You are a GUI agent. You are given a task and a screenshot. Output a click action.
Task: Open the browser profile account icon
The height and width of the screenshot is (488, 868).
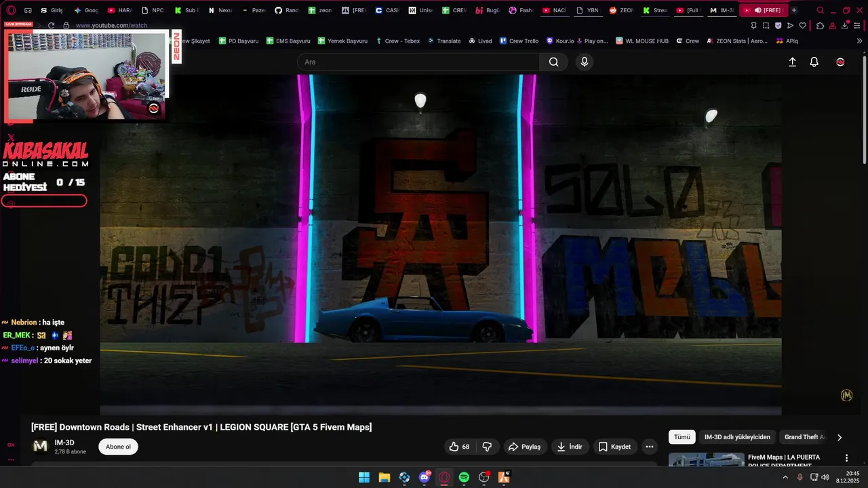click(x=832, y=26)
